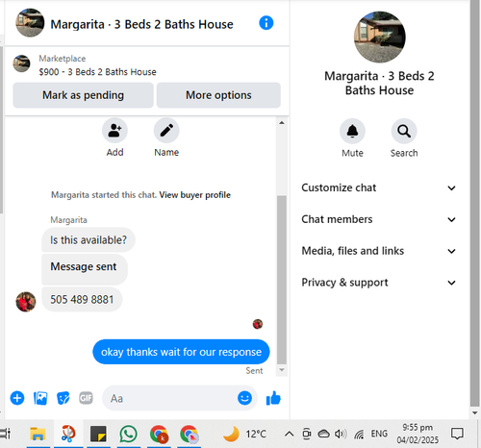Viewport: 481px width, 448px height.
Task: Attach a photo with the image icon
Action: (40, 398)
